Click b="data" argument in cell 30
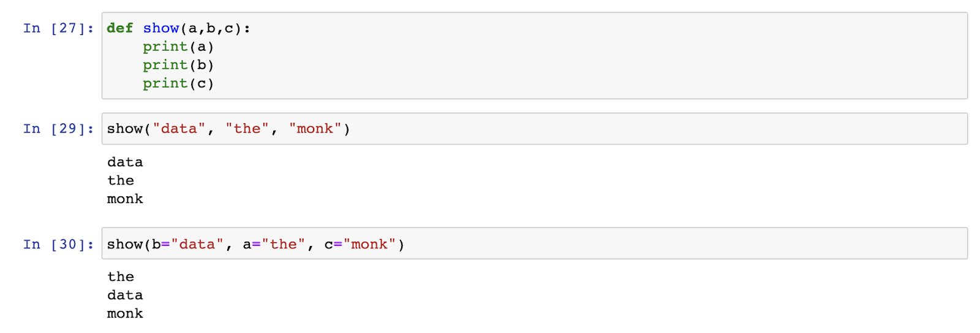The width and height of the screenshot is (980, 333). click(x=188, y=245)
